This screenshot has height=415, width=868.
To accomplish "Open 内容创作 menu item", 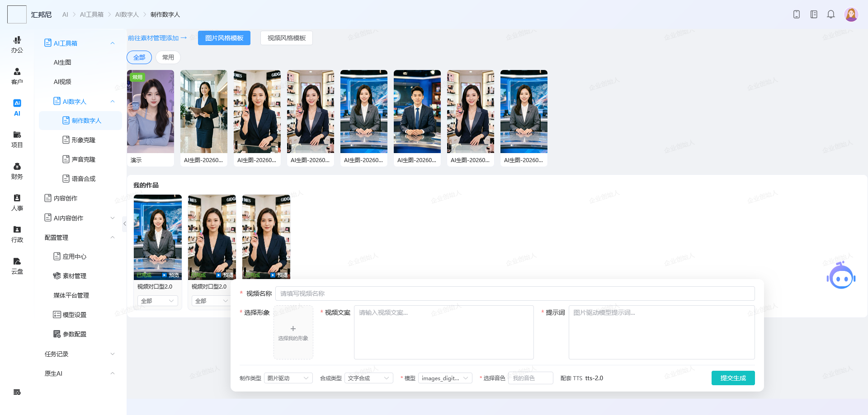I will pyautogui.click(x=66, y=198).
